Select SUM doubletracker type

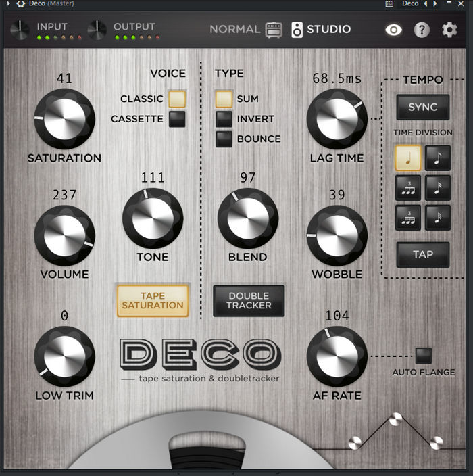(x=224, y=99)
